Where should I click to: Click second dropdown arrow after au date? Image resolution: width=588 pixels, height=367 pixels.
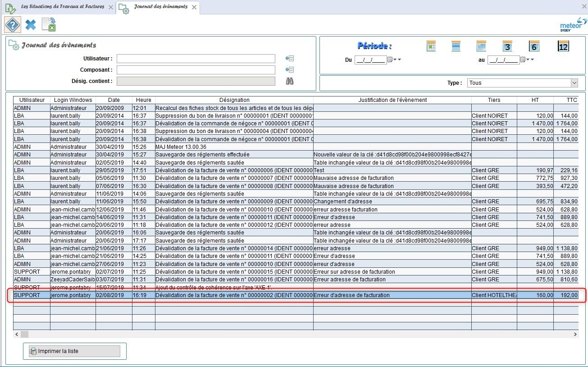coord(533,60)
